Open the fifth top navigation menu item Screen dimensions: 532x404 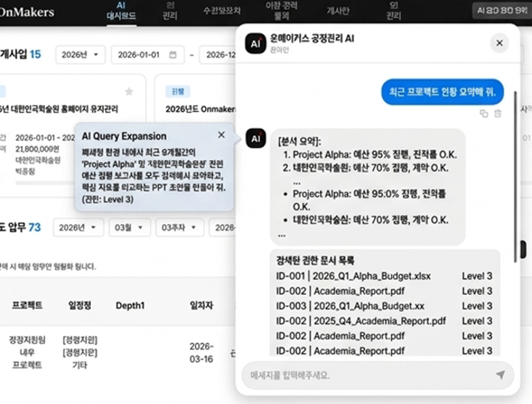[338, 11]
